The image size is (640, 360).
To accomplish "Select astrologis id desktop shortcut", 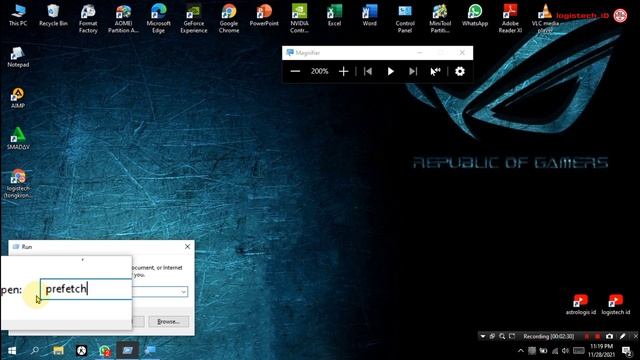I will coord(580,304).
